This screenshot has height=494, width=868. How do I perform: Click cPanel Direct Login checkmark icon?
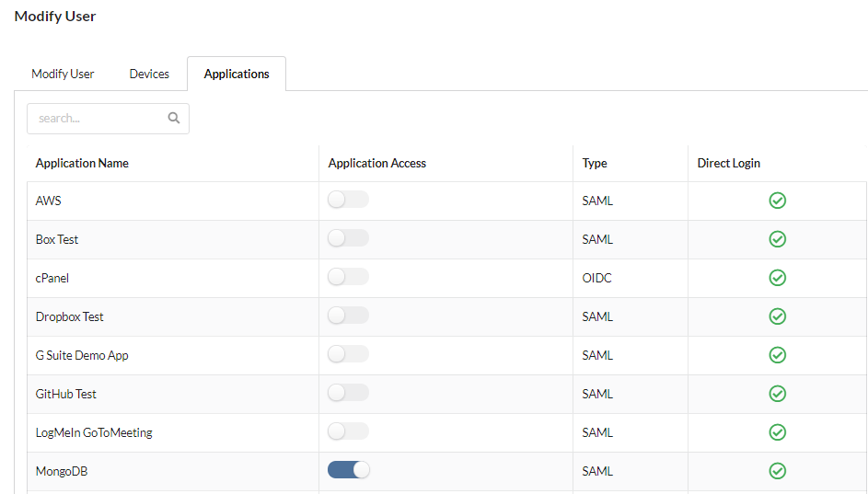pyautogui.click(x=777, y=278)
